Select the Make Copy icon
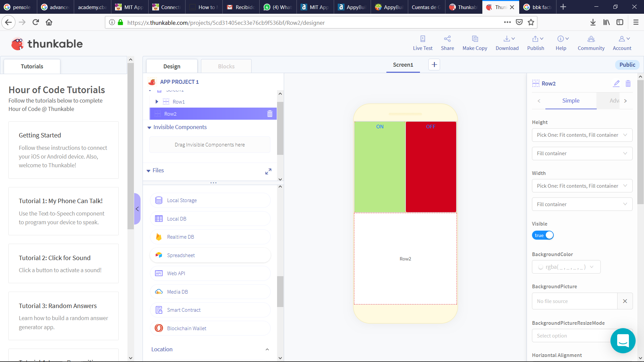The height and width of the screenshot is (362, 644). point(475,43)
